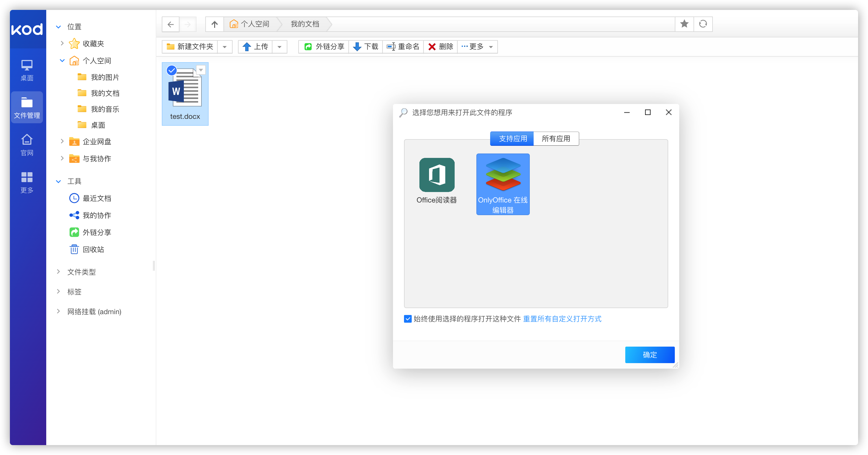The image size is (868, 455).
Task: Refresh the current folder listing
Action: coord(703,24)
